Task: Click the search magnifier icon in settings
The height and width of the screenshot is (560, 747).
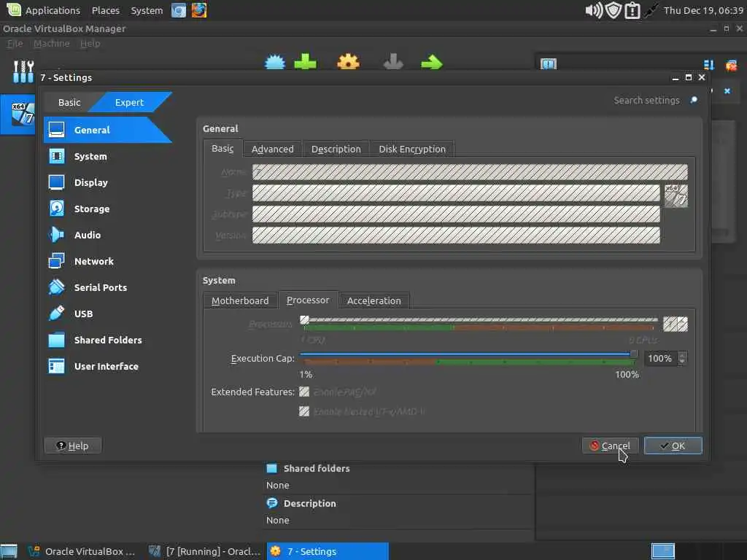Action: [x=694, y=100]
